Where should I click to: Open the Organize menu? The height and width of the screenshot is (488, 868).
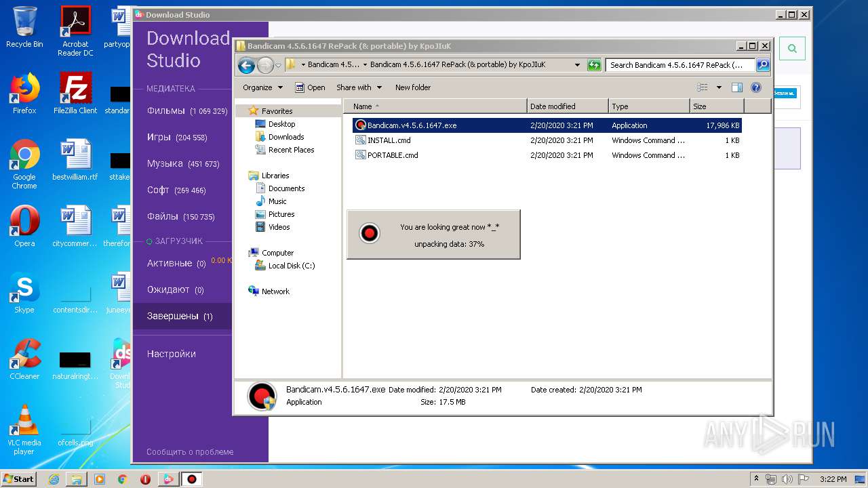coord(262,87)
